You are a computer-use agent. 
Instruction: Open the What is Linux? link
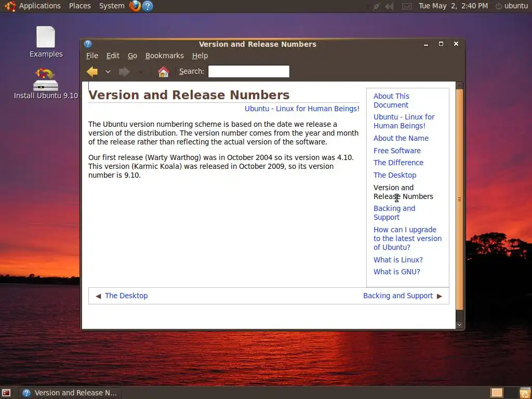point(398,260)
